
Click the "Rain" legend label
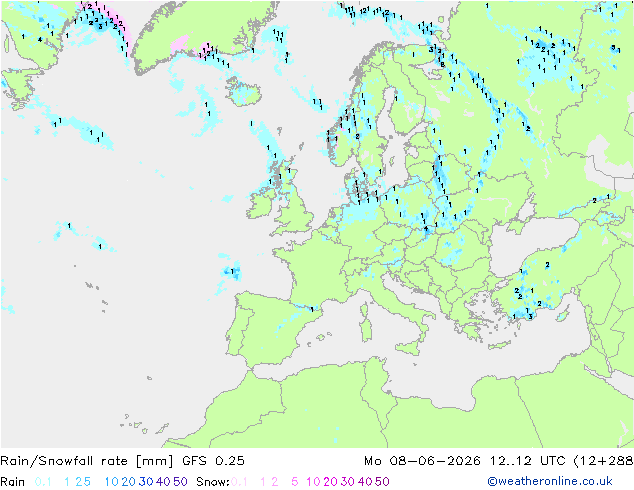pyautogui.click(x=13, y=482)
